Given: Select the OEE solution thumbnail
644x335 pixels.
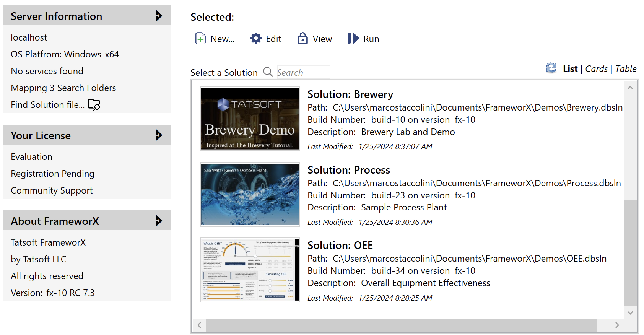Looking at the screenshot, I should tap(250, 270).
